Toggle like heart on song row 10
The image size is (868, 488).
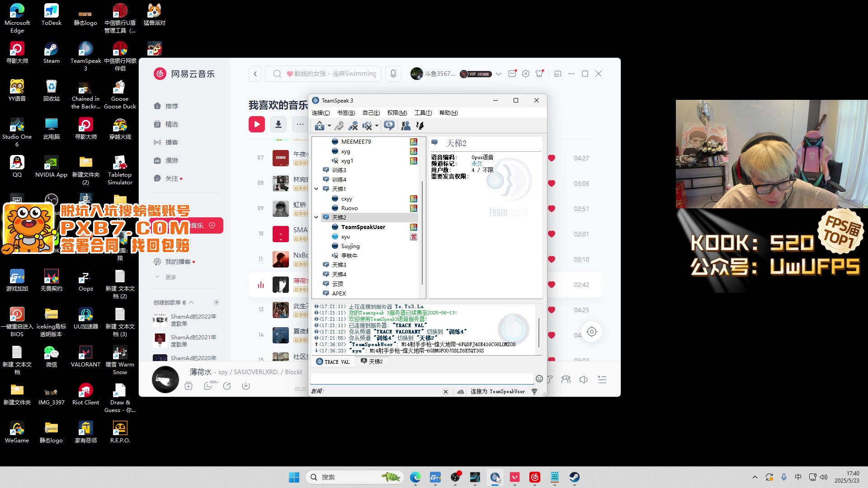(552, 234)
